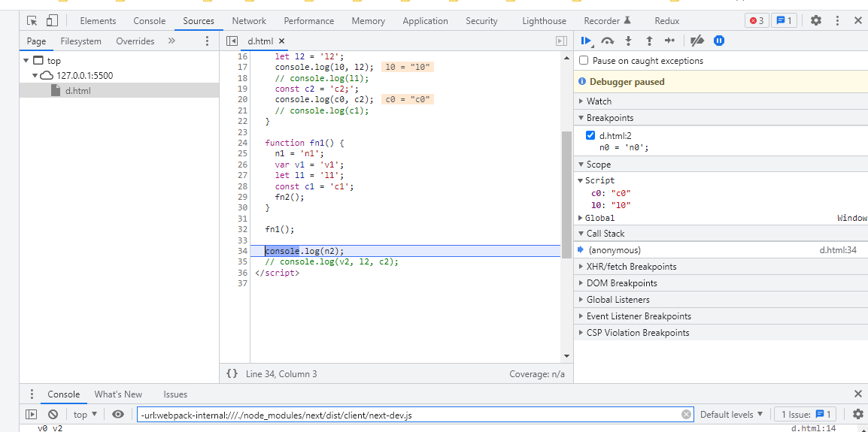Image resolution: width=868 pixels, height=432 pixels.
Task: Open the Issues drawer tab
Action: pyautogui.click(x=175, y=394)
